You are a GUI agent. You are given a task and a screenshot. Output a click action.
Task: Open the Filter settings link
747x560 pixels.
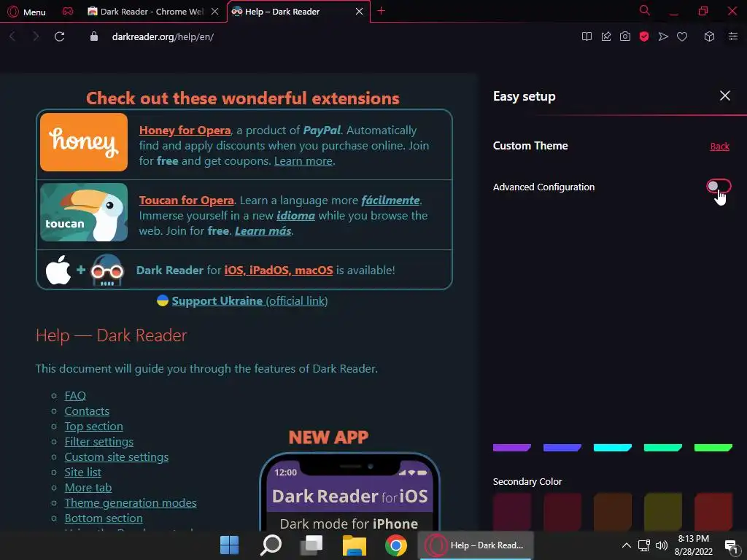(x=99, y=441)
